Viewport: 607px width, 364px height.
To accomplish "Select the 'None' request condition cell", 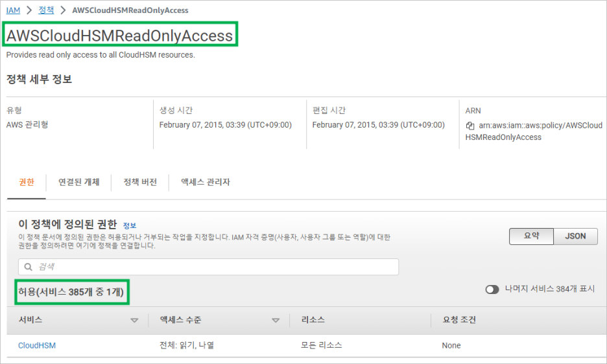I will (x=451, y=345).
